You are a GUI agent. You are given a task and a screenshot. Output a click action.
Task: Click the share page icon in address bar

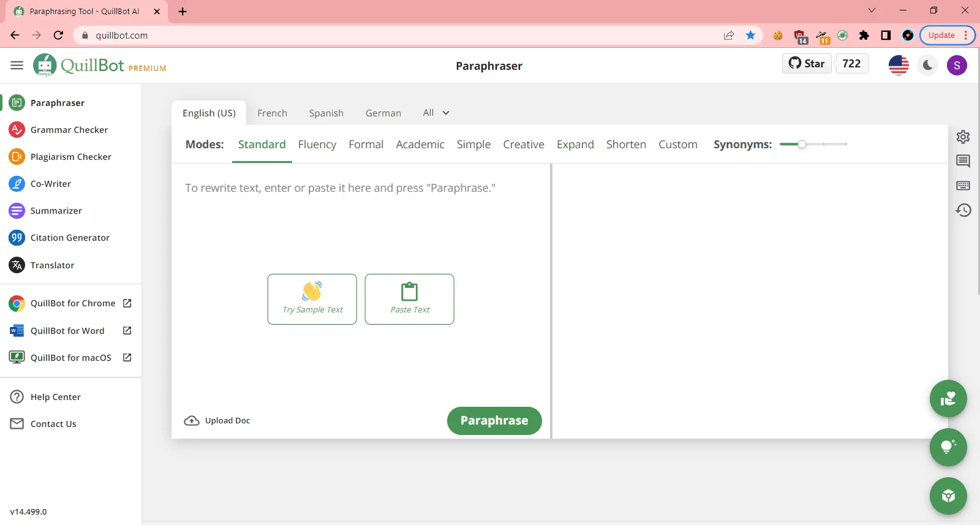[x=729, y=35]
